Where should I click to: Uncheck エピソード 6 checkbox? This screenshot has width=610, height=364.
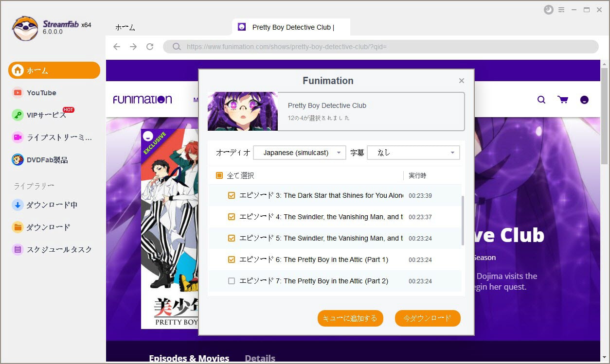[x=232, y=260]
